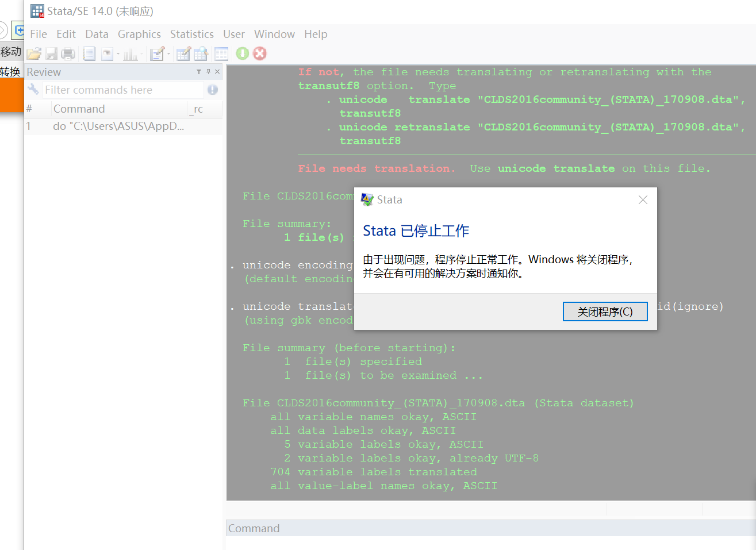Click the 'If not,' red text in results
This screenshot has height=550, width=756.
[x=321, y=72]
